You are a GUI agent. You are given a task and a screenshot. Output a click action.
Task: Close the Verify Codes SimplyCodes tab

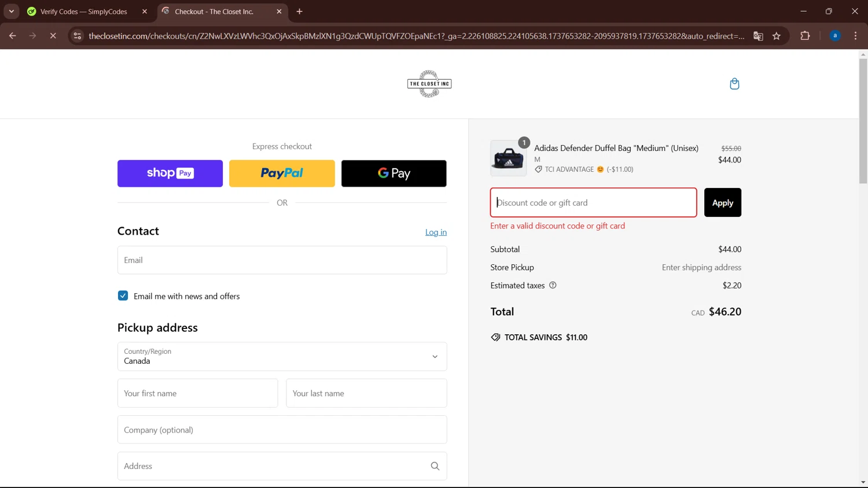145,12
